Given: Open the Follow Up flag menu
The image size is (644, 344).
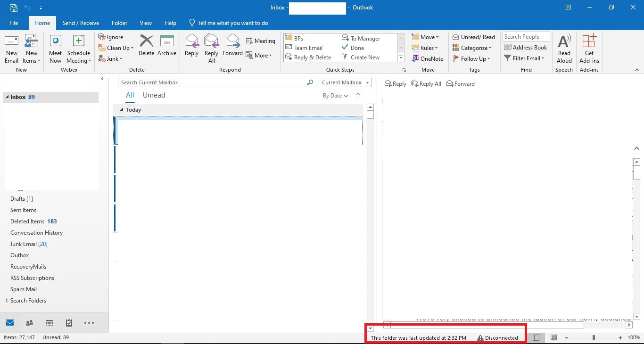Looking at the screenshot, I should (x=472, y=59).
